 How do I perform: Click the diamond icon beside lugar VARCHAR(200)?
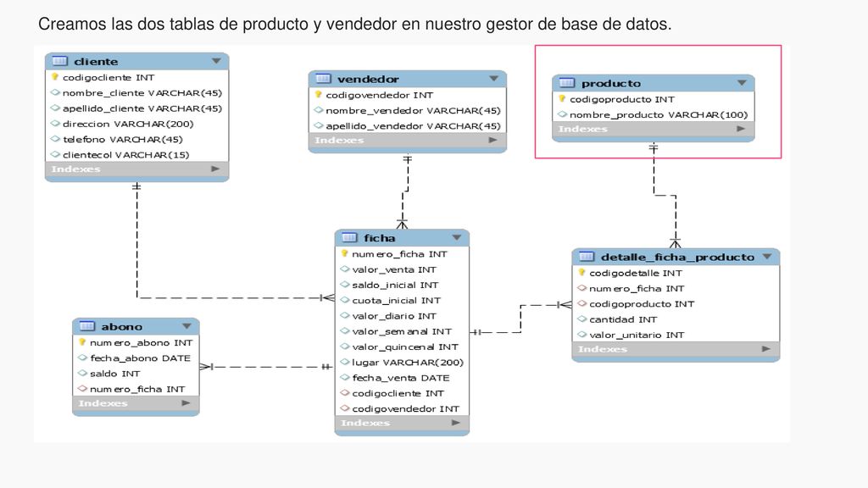coord(345,362)
